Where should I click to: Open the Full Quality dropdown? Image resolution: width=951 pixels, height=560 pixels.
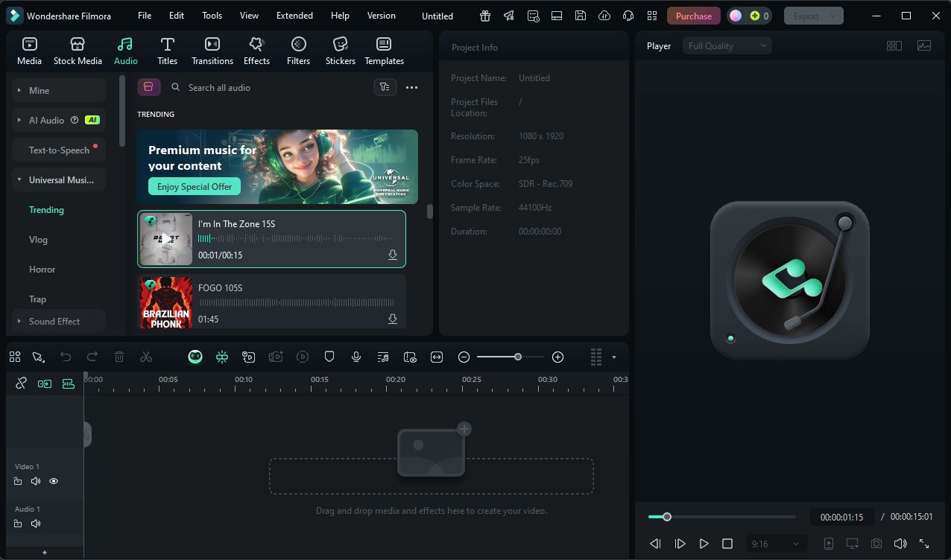[x=727, y=46]
